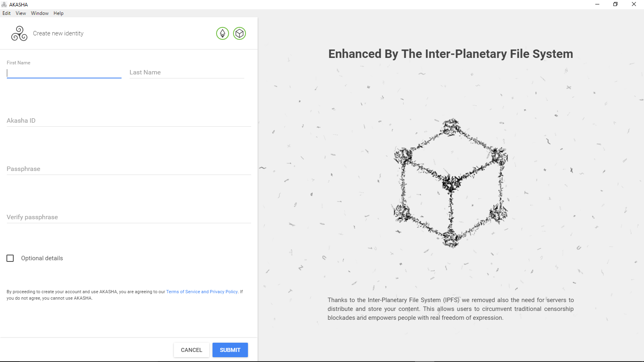This screenshot has width=644, height=362.
Task: Click the Inter-Planetary File System headline
Action: point(451,54)
